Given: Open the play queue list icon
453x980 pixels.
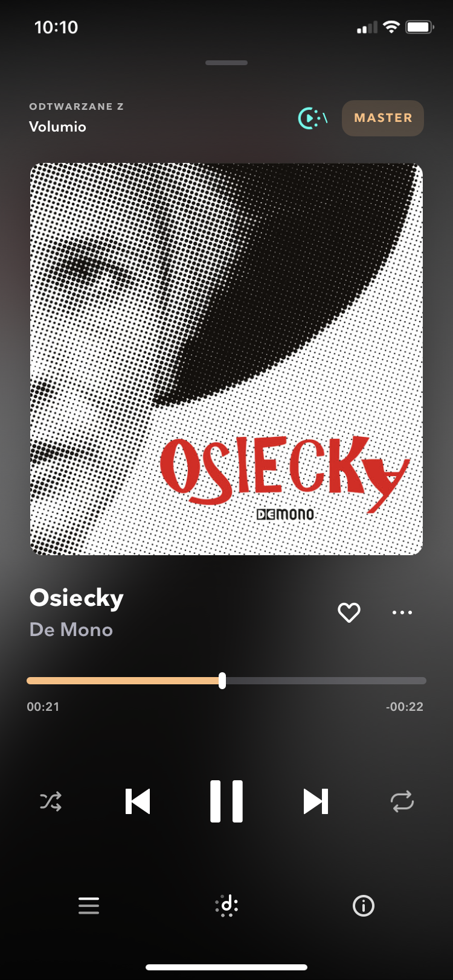Looking at the screenshot, I should pyautogui.click(x=89, y=906).
